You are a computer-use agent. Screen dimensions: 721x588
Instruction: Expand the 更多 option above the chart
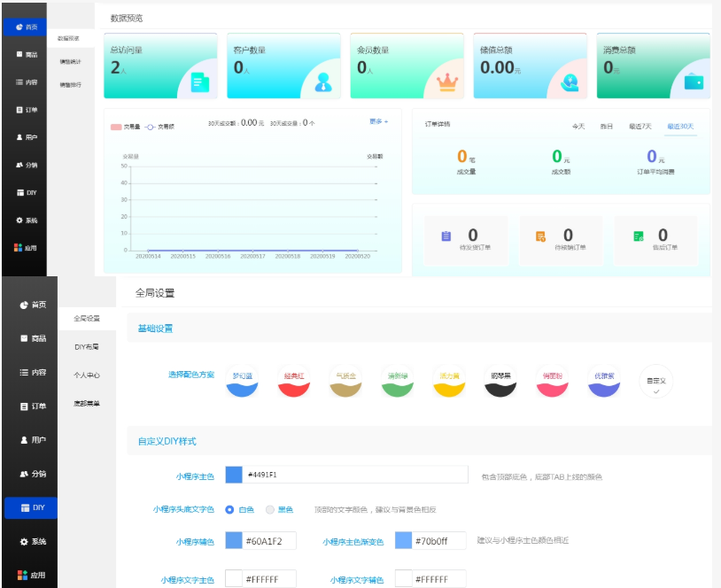(x=378, y=121)
